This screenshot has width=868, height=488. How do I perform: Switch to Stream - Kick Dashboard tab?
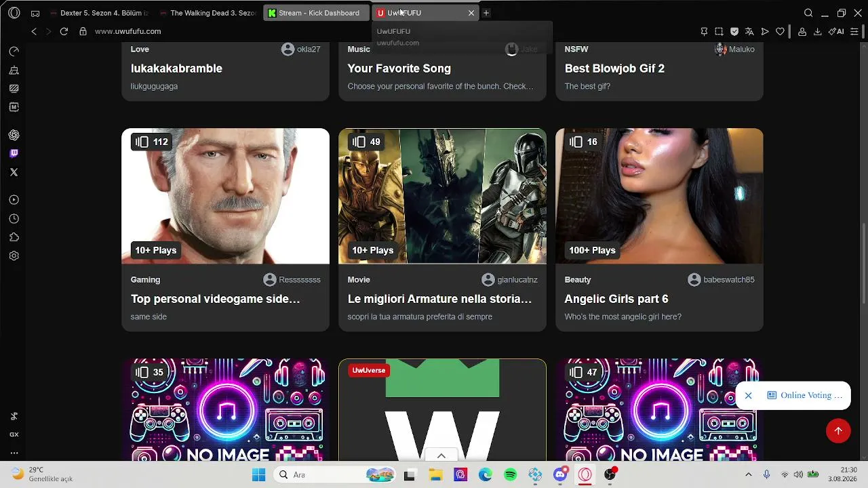coord(317,13)
